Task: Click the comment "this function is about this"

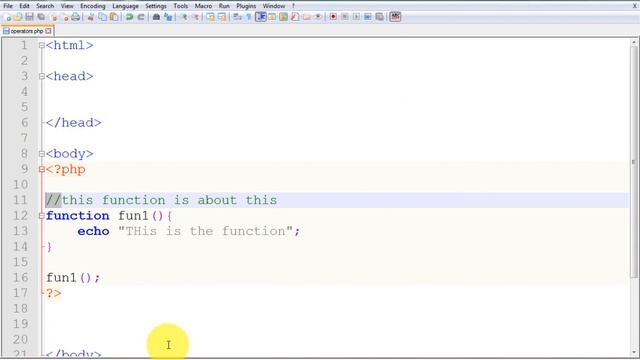Action: (169, 200)
